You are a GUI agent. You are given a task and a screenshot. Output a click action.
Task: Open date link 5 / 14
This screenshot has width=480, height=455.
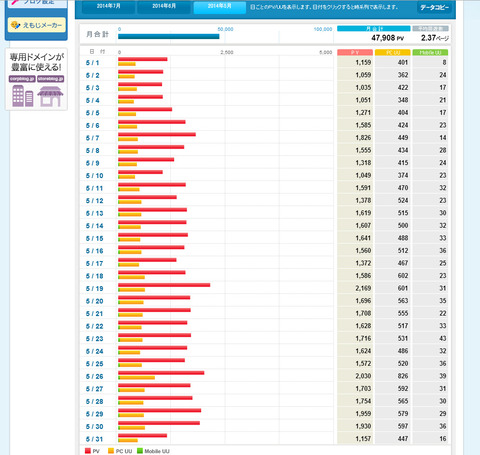click(94, 226)
